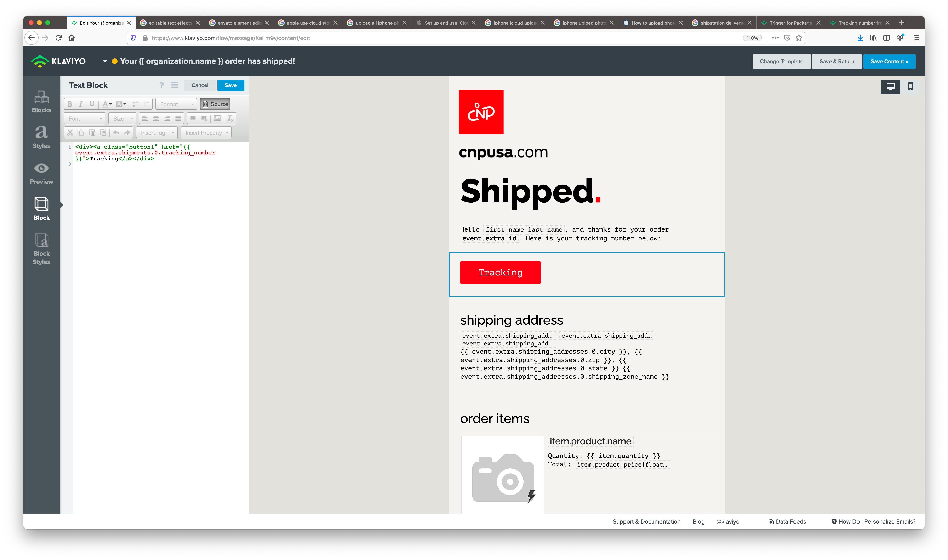Viewport: 948px width, 560px height.
Task: Click the Bold formatting button in toolbar
Action: (x=69, y=104)
